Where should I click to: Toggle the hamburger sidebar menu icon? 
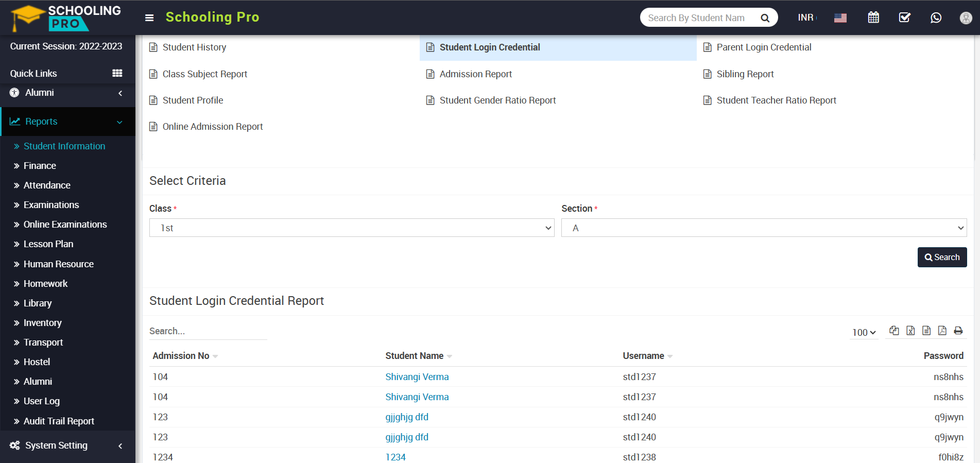pyautogui.click(x=149, y=18)
